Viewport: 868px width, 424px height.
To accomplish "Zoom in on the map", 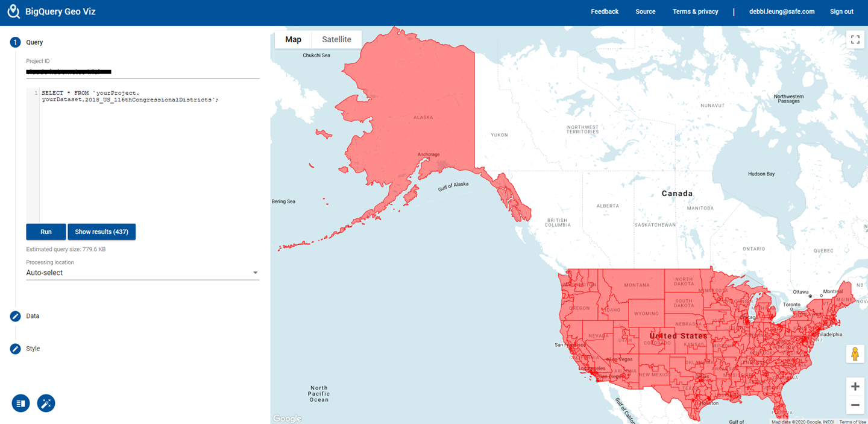I will click(x=855, y=387).
